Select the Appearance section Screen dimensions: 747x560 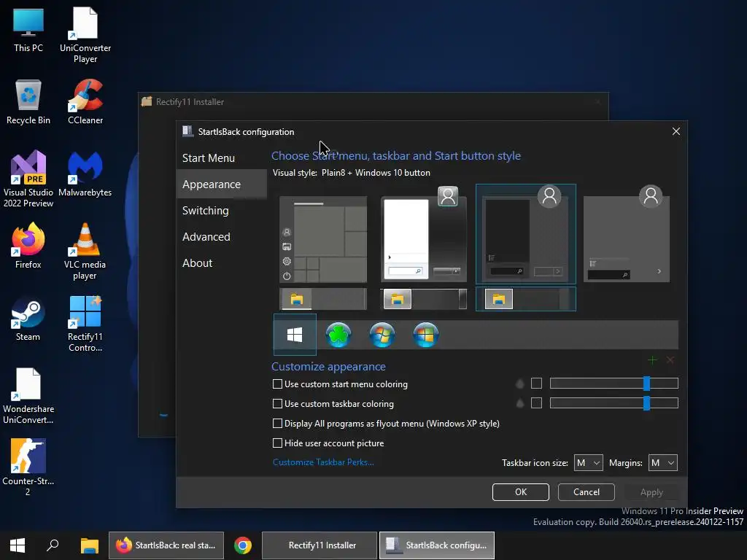tap(222, 184)
